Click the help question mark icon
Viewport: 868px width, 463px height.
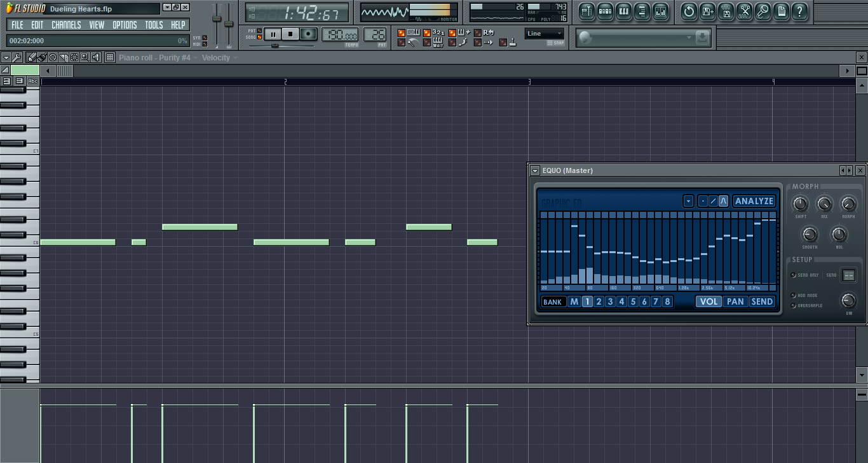point(800,11)
